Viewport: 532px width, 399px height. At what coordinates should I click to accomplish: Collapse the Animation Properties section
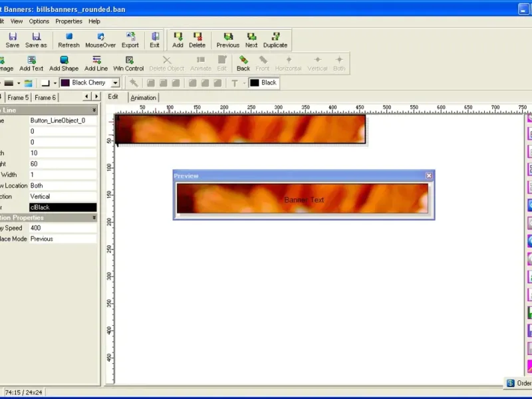pyautogui.click(x=94, y=217)
